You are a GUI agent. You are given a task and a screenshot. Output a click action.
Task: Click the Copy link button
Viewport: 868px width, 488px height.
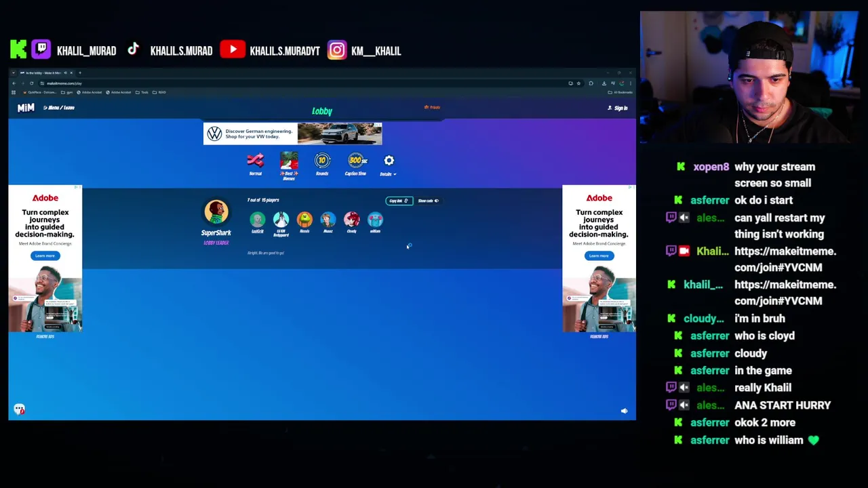[399, 201]
